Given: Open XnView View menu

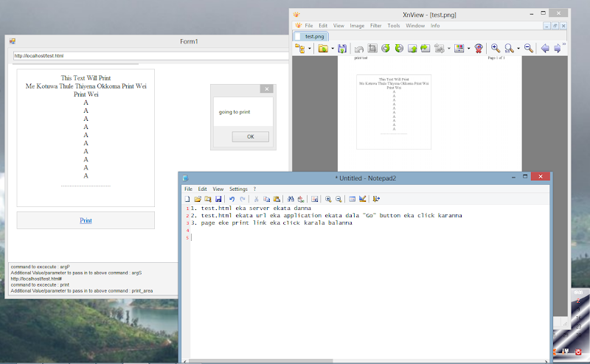Looking at the screenshot, I should (x=339, y=26).
